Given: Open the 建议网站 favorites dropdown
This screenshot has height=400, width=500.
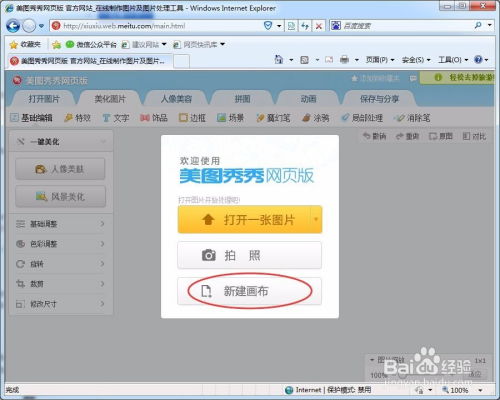Looking at the screenshot, I should [144, 44].
